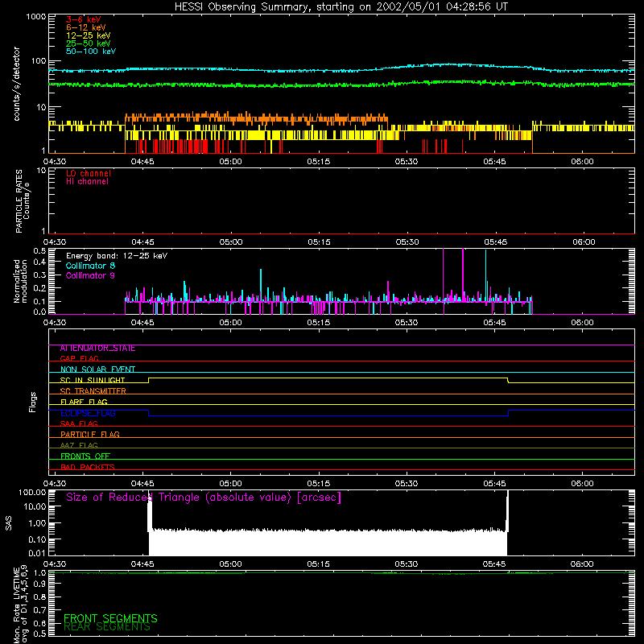
Task: Click the 100.00 value on the SAS axis
Action: [x=32, y=492]
